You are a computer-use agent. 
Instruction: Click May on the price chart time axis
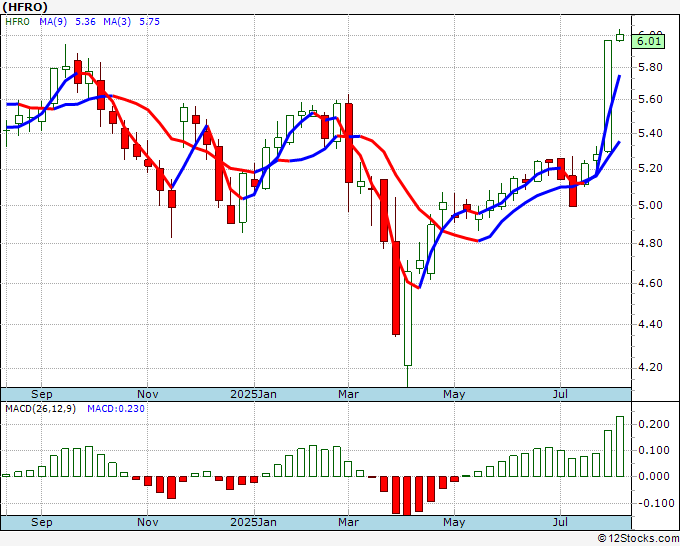(x=454, y=394)
